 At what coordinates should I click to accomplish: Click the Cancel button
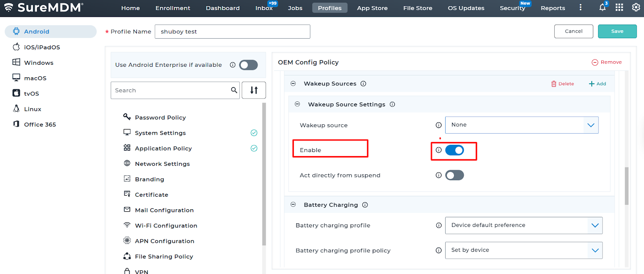(x=573, y=31)
